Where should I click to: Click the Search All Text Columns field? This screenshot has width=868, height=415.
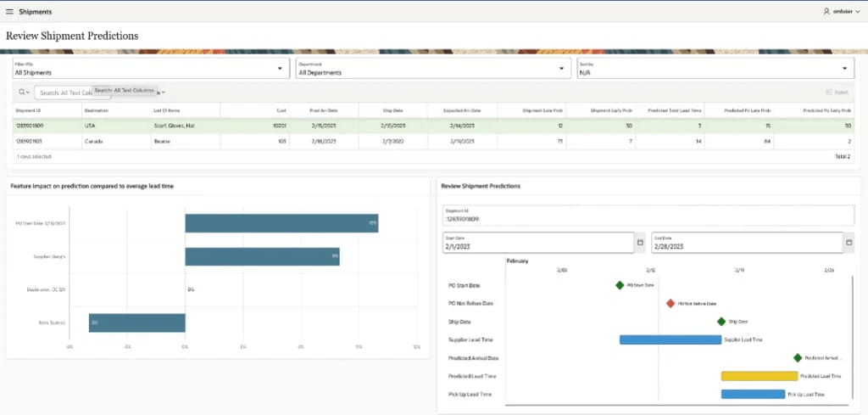click(x=64, y=93)
